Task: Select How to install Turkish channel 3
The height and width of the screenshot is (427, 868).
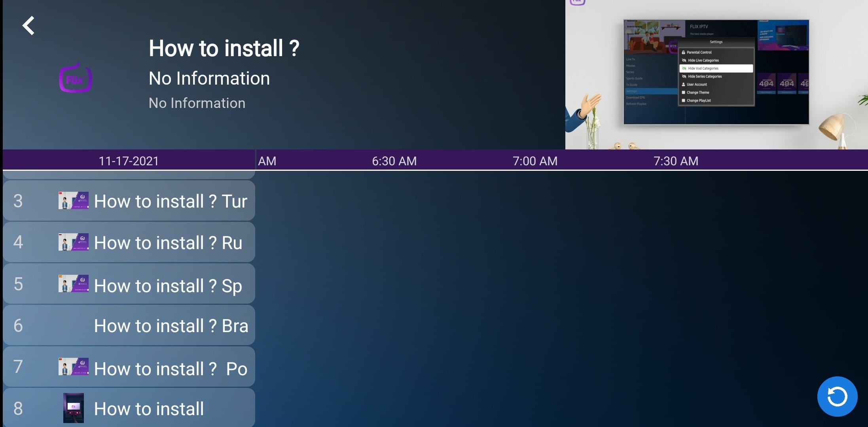Action: tap(129, 200)
